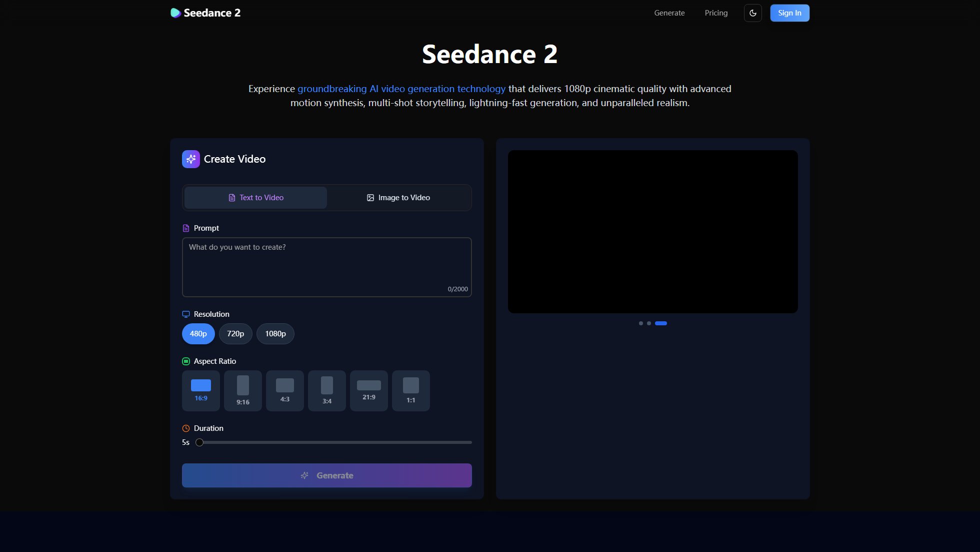Screen dimensions: 980x552
Task: Choose the 21:9 cinematic aspect ratio
Action: pyautogui.click(x=368, y=390)
